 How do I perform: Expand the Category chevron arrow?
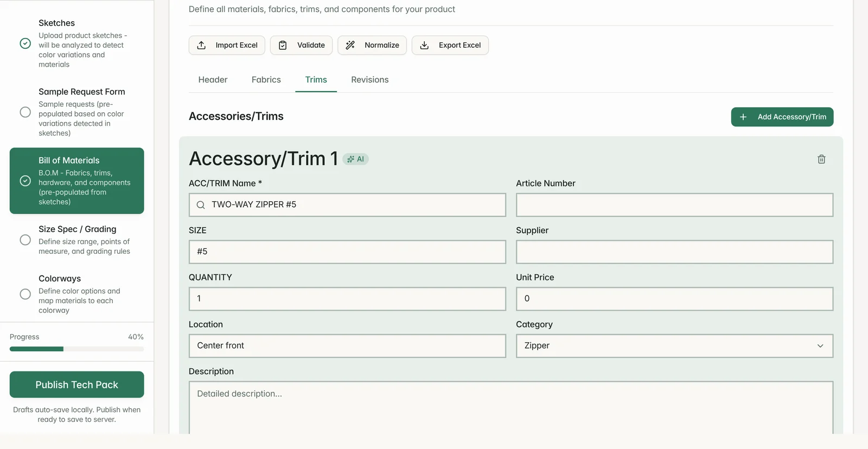click(820, 346)
